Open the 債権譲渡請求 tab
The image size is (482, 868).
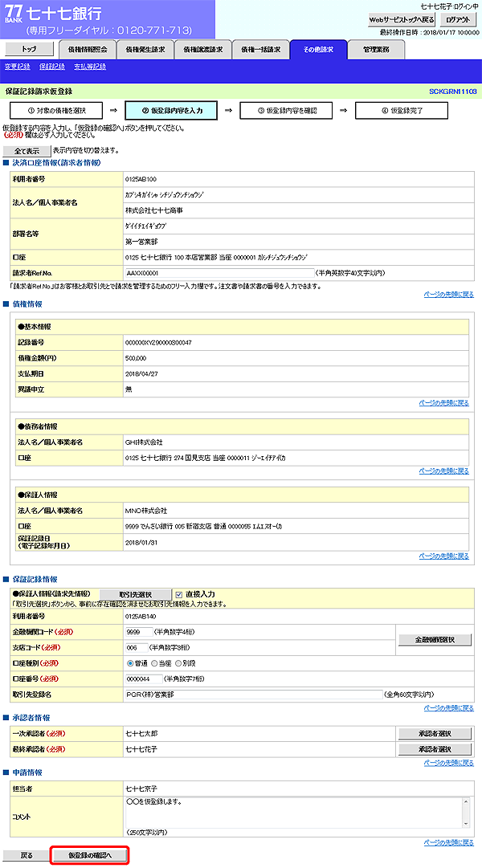[202, 50]
